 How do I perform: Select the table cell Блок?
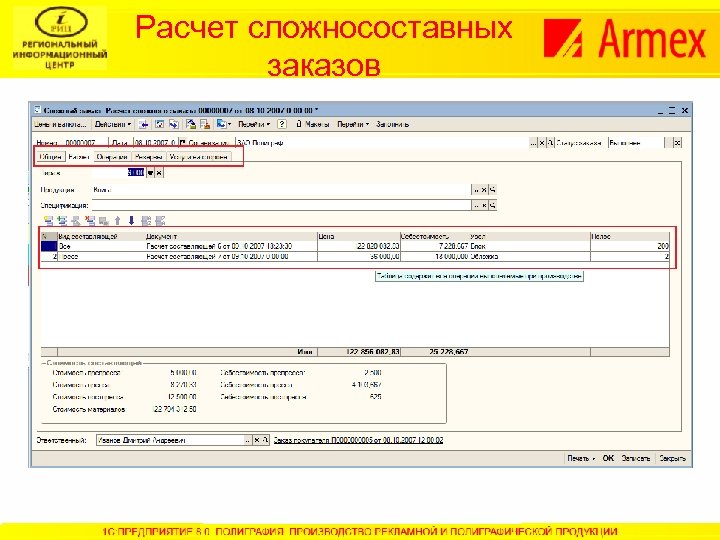(529, 246)
